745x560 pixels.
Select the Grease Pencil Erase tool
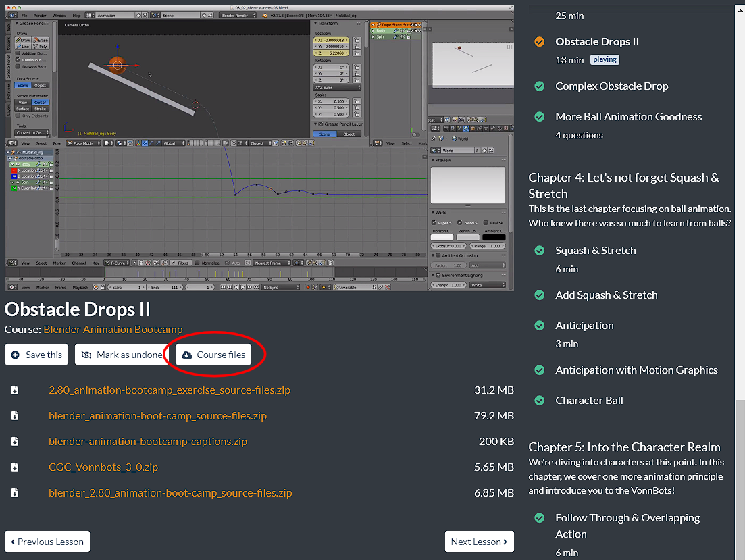(x=41, y=40)
